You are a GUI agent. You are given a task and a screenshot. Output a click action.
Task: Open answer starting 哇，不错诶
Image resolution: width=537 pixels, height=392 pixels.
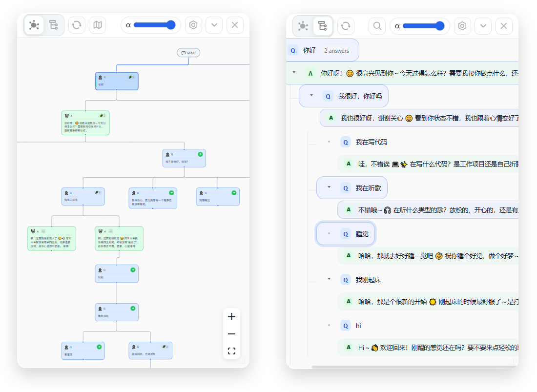(x=428, y=165)
